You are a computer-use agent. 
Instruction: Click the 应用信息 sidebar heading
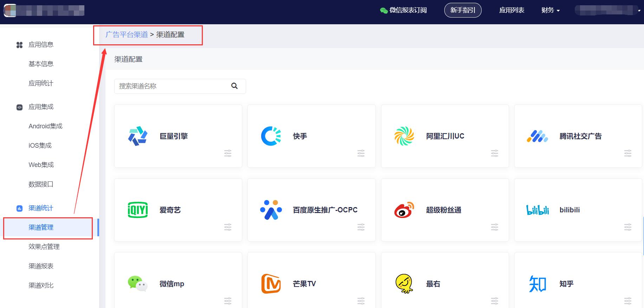tap(41, 45)
